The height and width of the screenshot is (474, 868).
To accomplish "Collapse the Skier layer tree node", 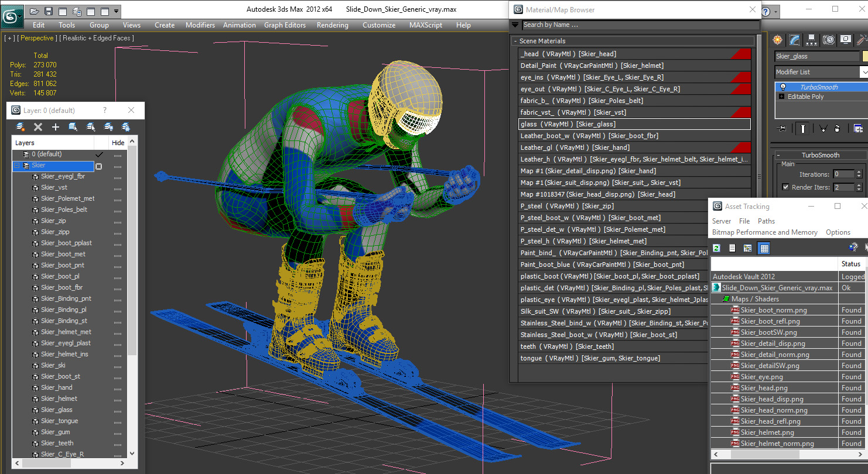I will point(17,166).
